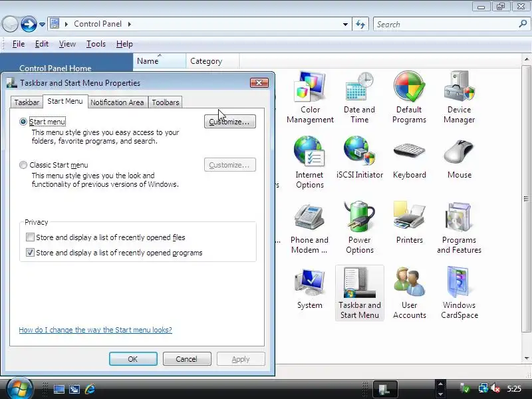Switch to the Notification Area tab
This screenshot has height=399, width=532.
[117, 102]
